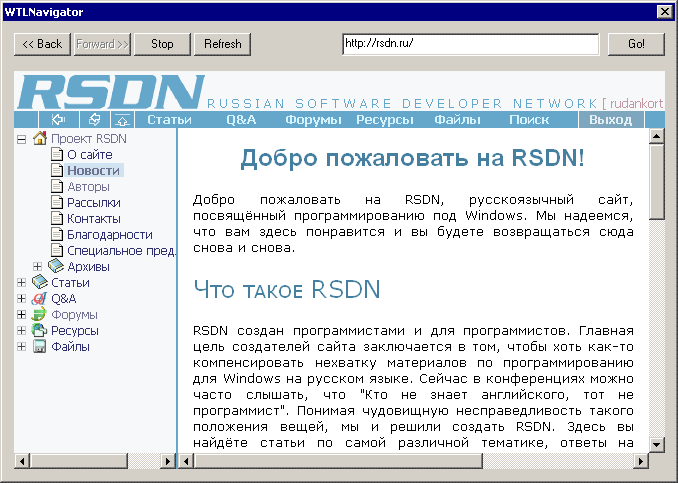
Task: Click the books icon beside Архивы
Action: (56, 267)
